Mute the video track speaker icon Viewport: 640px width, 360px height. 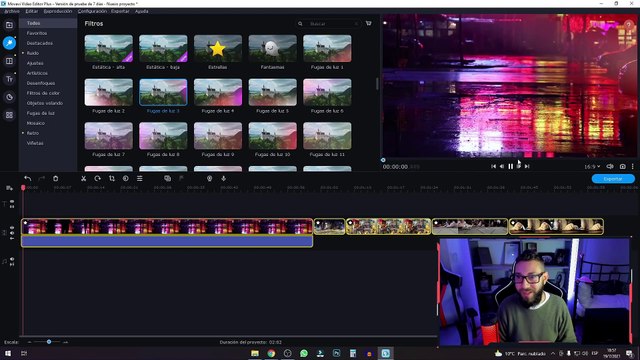tap(12, 233)
